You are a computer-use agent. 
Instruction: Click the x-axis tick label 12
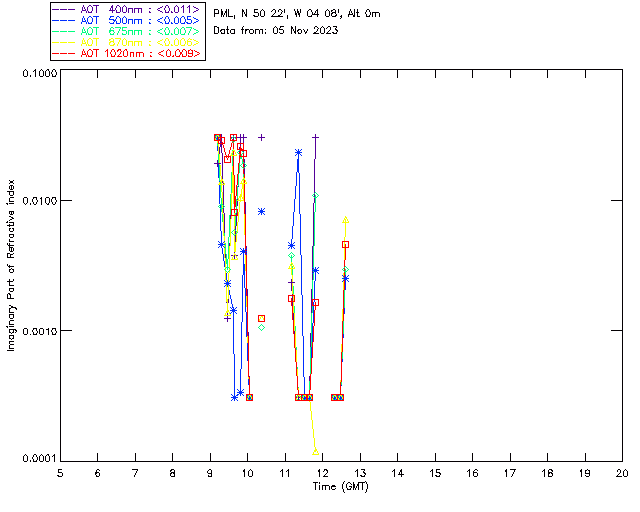[x=322, y=473]
